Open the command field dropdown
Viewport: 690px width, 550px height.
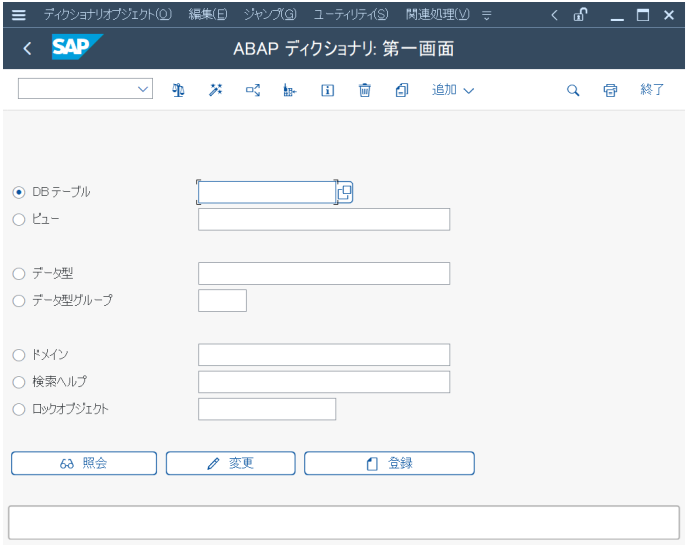click(x=143, y=89)
